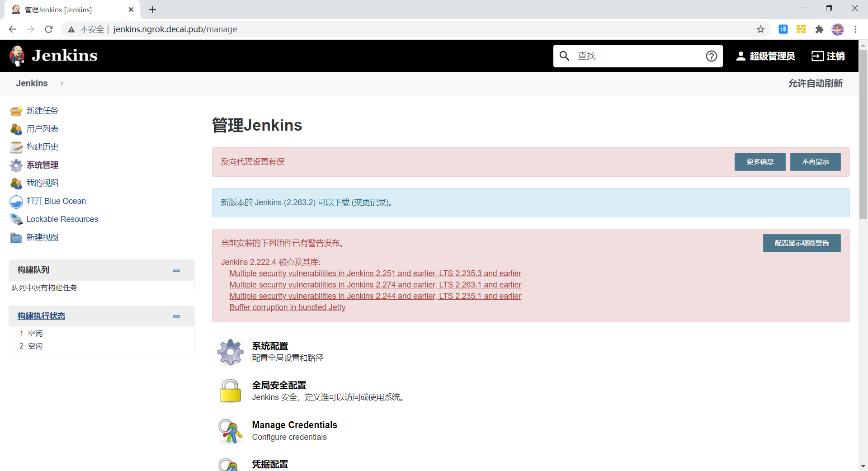Click 允许自动刷新 link
This screenshot has width=868, height=471.
[x=815, y=84]
